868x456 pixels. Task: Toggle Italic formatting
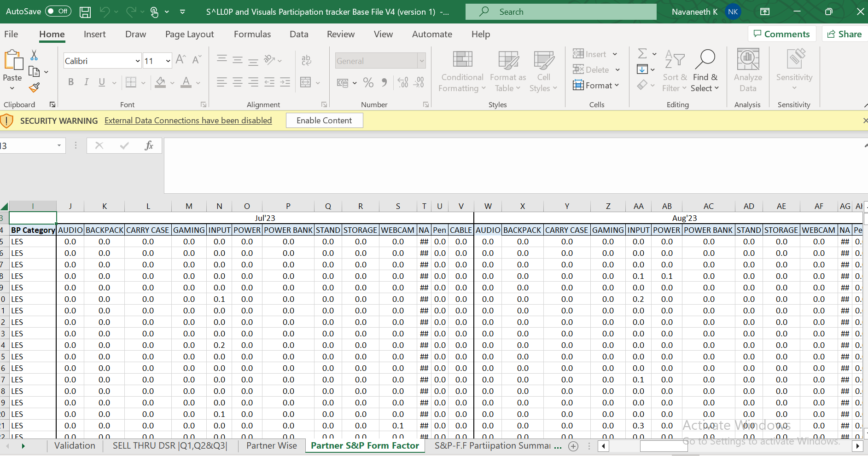[86, 82]
